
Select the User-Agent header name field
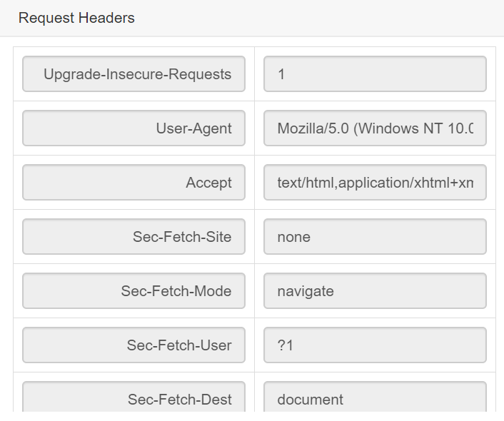tap(133, 128)
